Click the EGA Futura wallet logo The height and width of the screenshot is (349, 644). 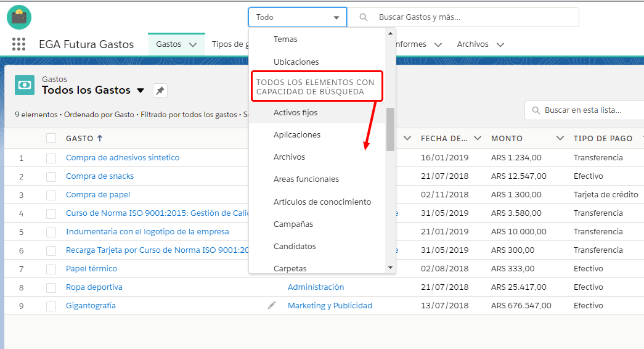click(19, 17)
